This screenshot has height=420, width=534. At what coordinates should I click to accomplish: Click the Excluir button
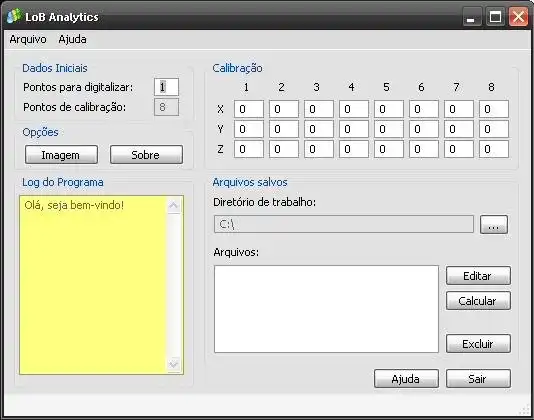[x=478, y=344]
